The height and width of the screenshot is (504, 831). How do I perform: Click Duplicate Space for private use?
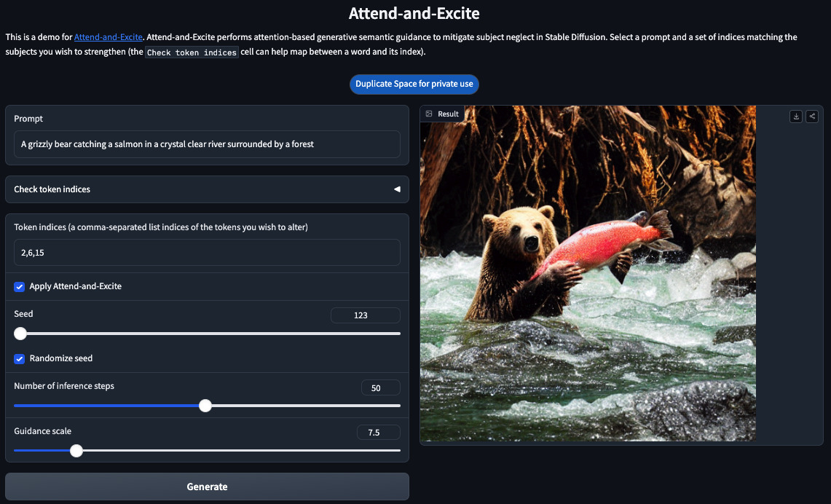tap(414, 84)
